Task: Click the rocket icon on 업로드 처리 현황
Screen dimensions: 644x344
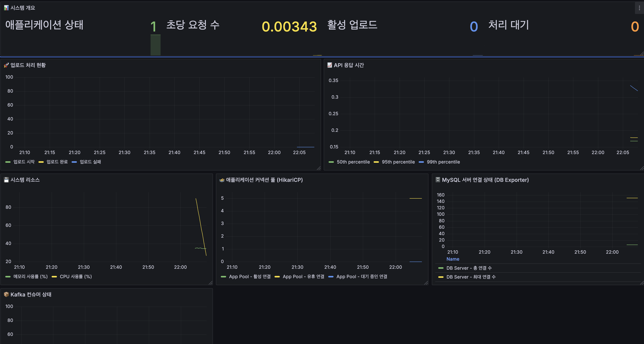Action: [6, 65]
